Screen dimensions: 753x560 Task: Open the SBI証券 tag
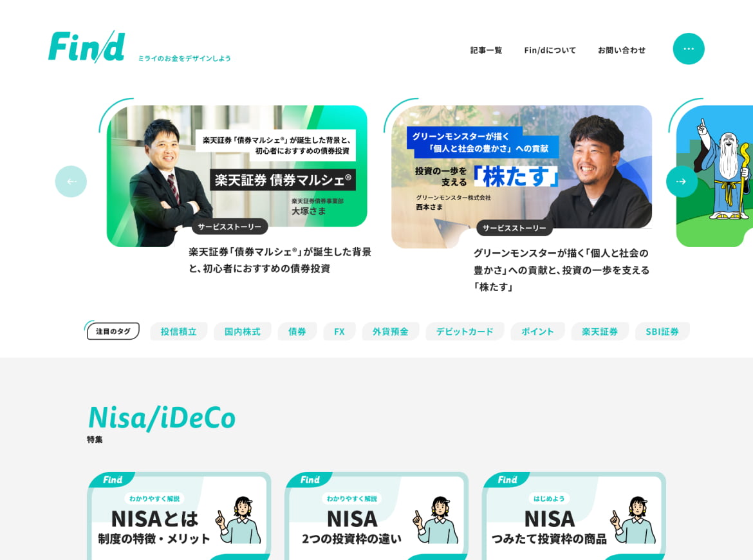point(662,331)
